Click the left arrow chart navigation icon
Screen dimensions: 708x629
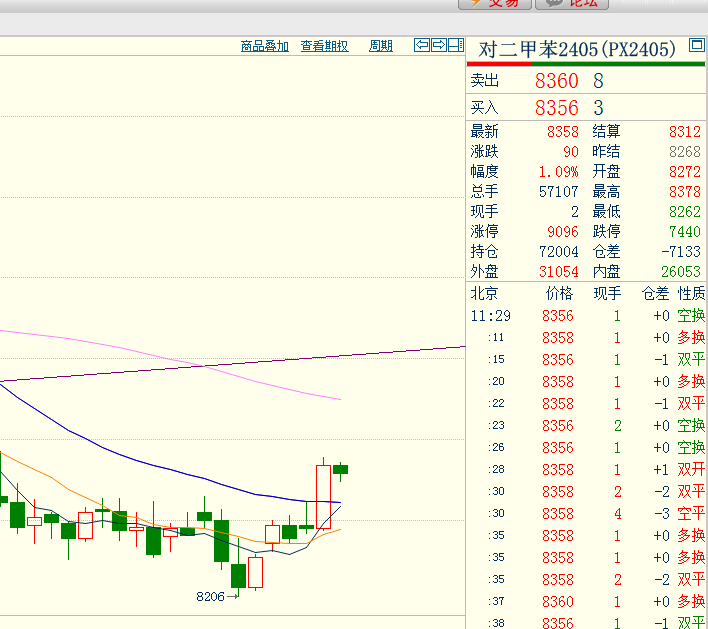pyautogui.click(x=422, y=45)
